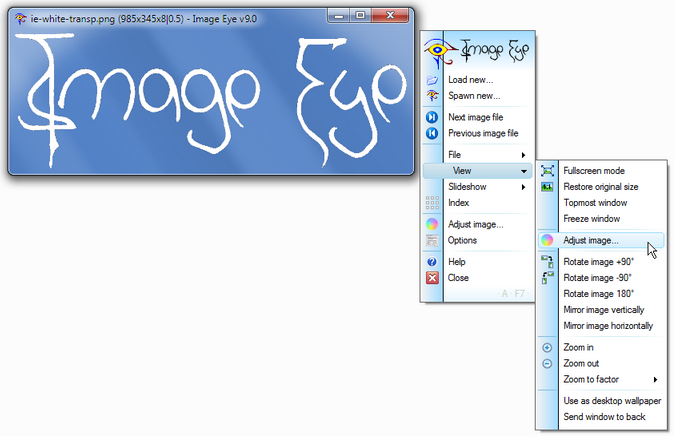Click the Zoom in plus icon
This screenshot has height=438, width=675.
click(x=547, y=347)
